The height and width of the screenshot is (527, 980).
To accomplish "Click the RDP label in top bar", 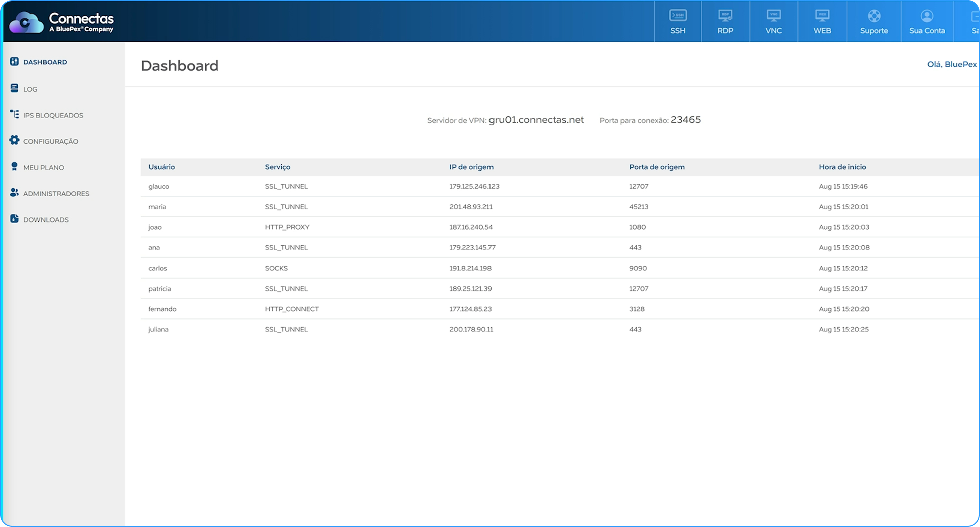I will click(725, 31).
